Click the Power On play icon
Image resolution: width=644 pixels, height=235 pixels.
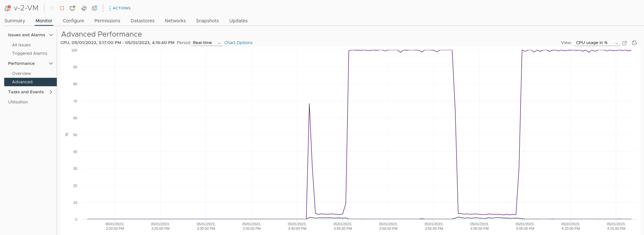point(53,8)
